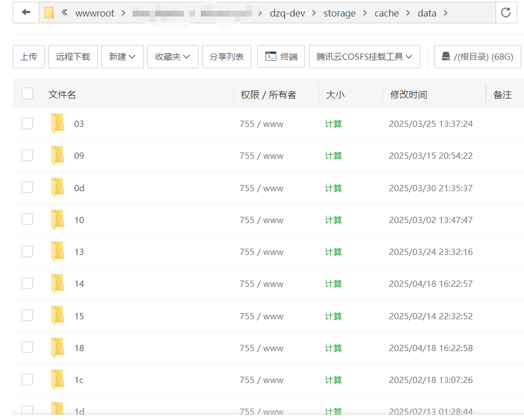Screen dimensions: 524x420
Task: Click 755 / www permission for folder 03
Action: (261, 123)
